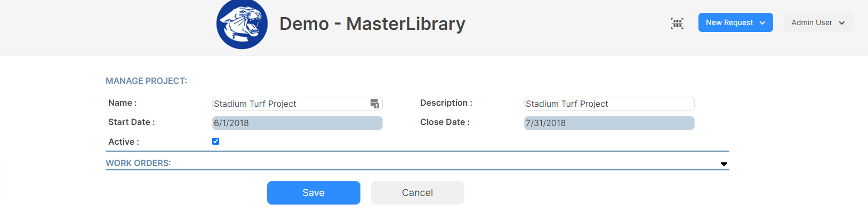Open the barcode scanner icon
This screenshot has height=212, width=868.
pos(677,23)
